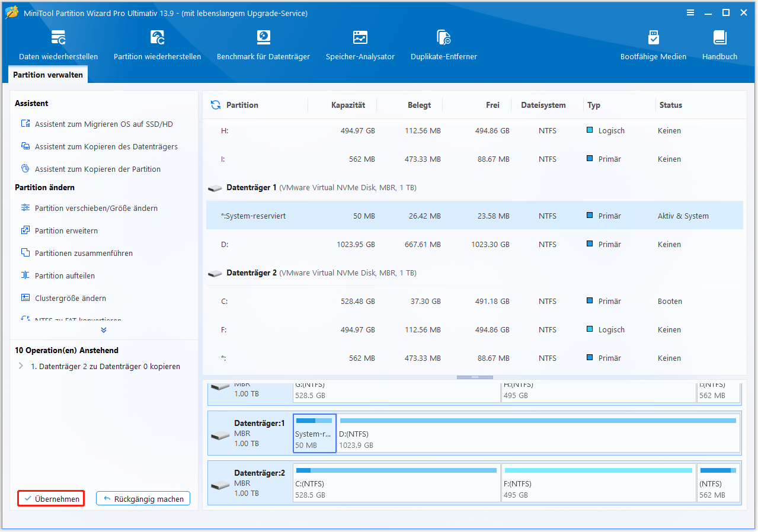
Task: Open Partition wiederherstellen tool
Action: click(x=157, y=45)
